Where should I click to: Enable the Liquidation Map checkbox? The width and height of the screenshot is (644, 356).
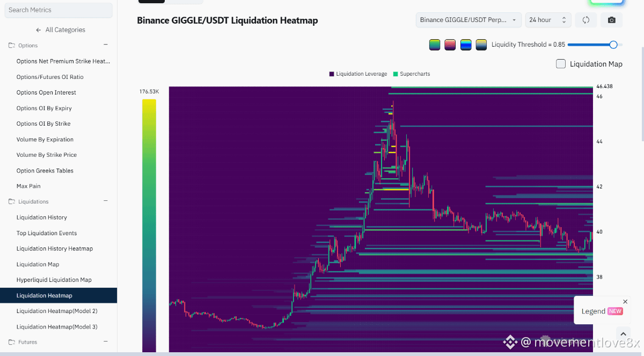click(x=561, y=64)
